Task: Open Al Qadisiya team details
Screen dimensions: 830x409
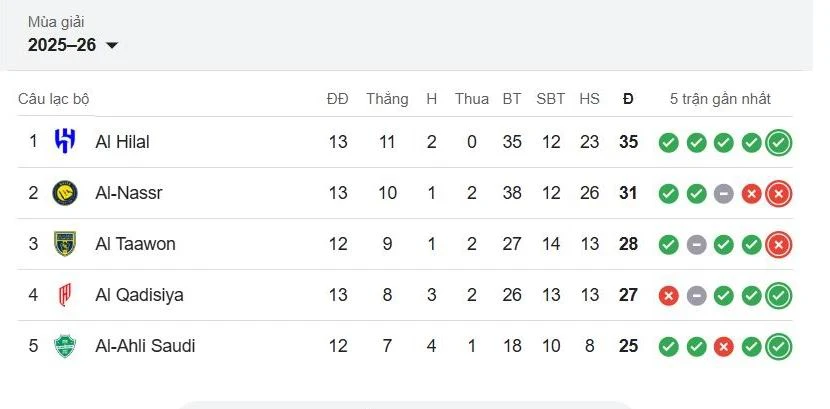Action: coord(139,295)
